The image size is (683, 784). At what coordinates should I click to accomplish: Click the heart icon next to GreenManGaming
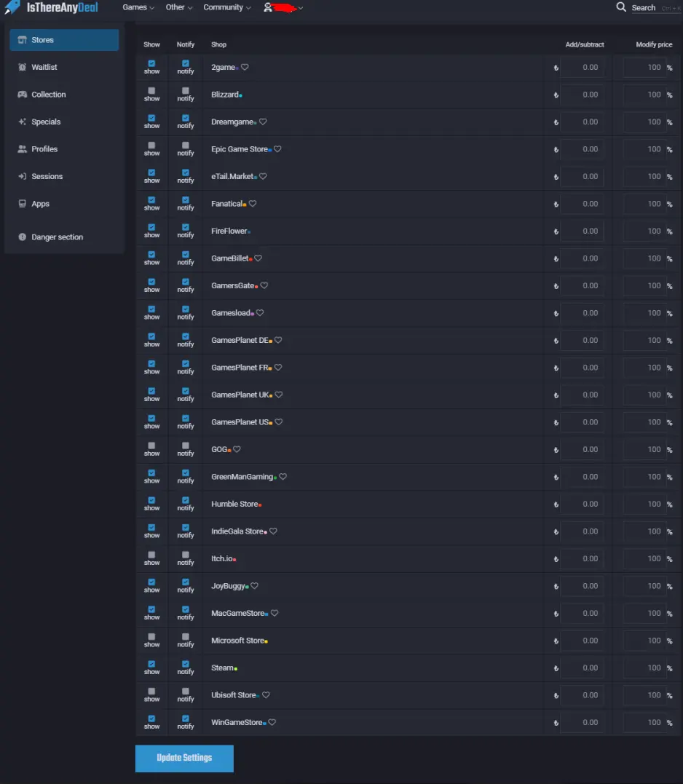coord(283,477)
